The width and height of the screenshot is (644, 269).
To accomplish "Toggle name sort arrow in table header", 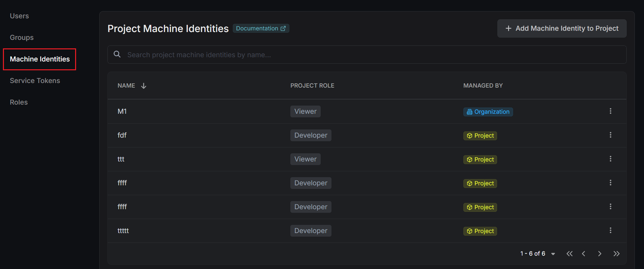I will 143,86.
